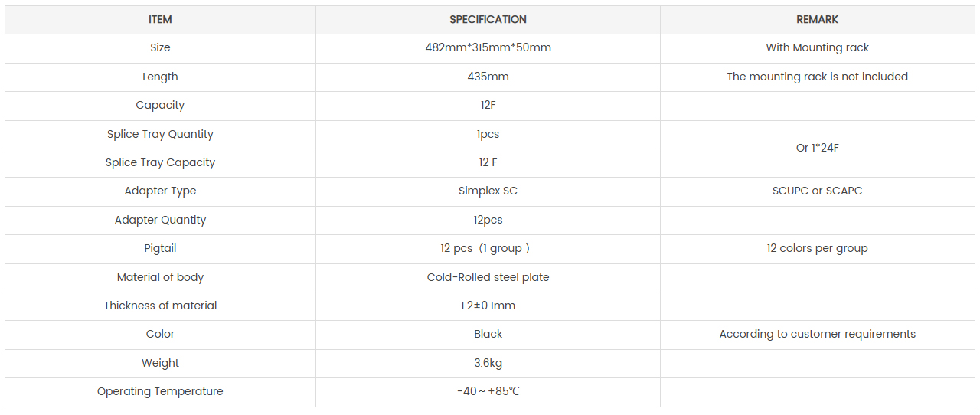Select the 435mm length value

[488, 77]
